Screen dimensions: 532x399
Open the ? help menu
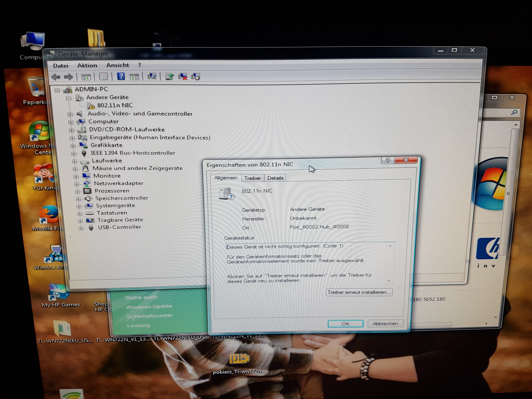pos(139,65)
